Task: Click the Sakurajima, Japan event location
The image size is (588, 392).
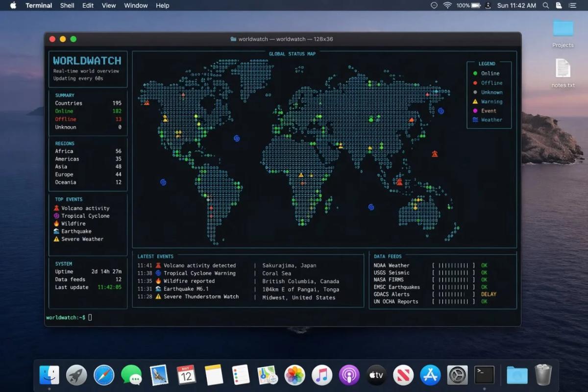Action: (289, 266)
